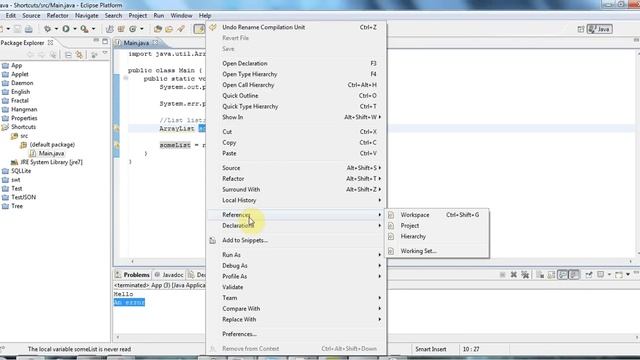This screenshot has height=360, width=640.
Task: Select the SQLLite project
Action: click(x=21, y=171)
